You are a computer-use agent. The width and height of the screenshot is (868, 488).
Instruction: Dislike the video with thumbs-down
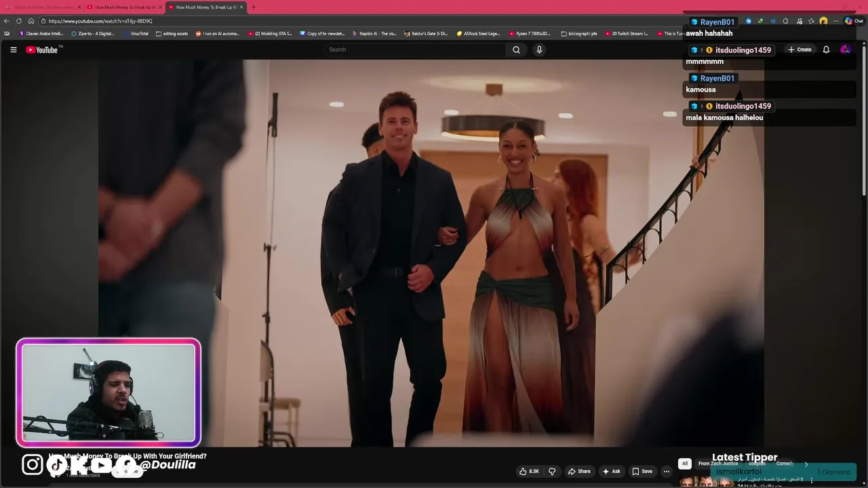[x=552, y=471]
